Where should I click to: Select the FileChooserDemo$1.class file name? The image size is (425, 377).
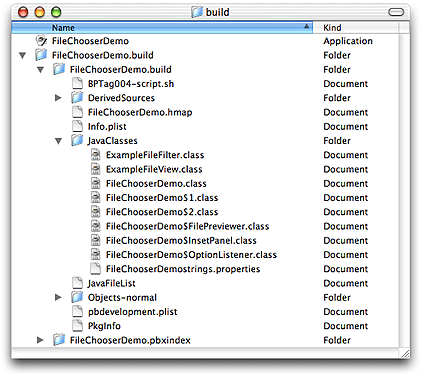tap(162, 198)
